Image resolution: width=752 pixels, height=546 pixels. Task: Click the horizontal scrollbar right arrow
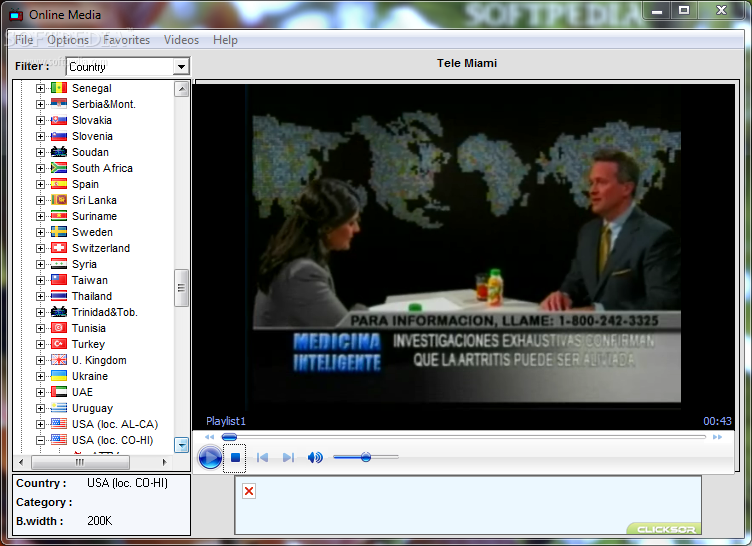pyautogui.click(x=164, y=463)
